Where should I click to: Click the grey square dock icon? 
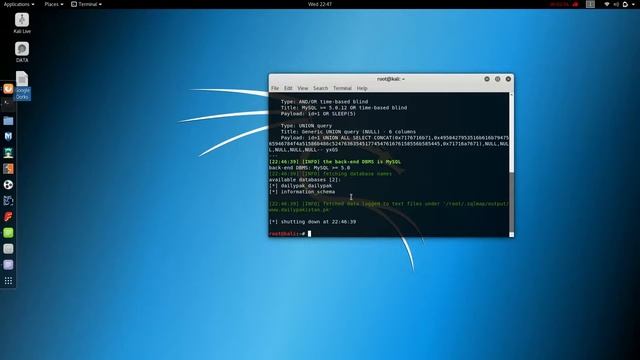click(8, 249)
